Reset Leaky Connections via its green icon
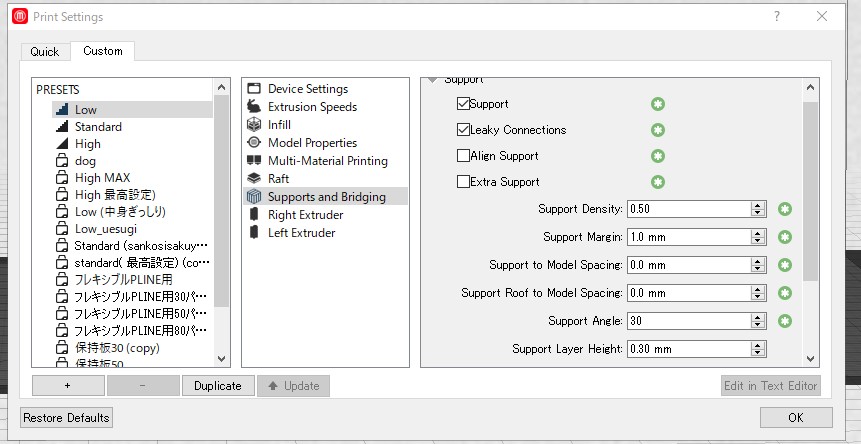The width and height of the screenshot is (861, 444). (x=658, y=130)
